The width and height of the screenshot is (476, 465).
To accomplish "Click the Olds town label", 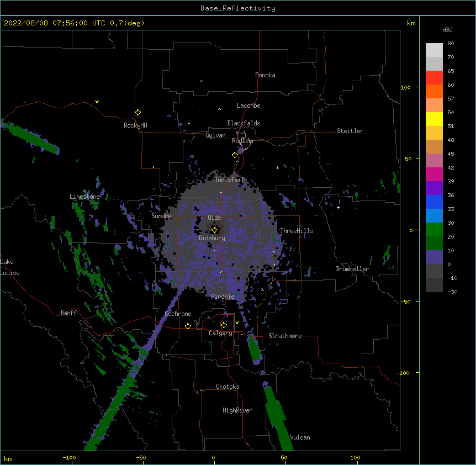I will tap(214, 218).
